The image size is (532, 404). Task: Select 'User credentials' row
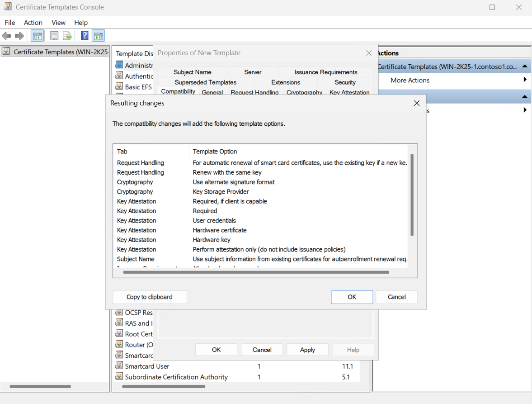coord(260,220)
